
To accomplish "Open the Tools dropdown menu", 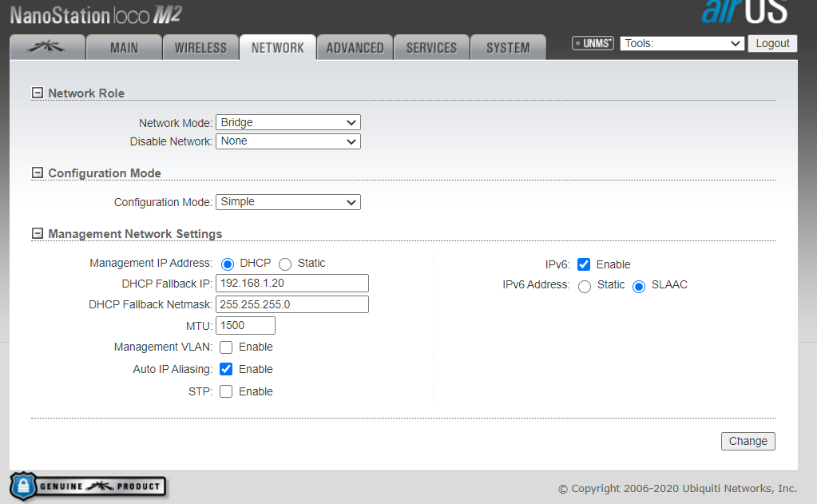I will tap(682, 44).
